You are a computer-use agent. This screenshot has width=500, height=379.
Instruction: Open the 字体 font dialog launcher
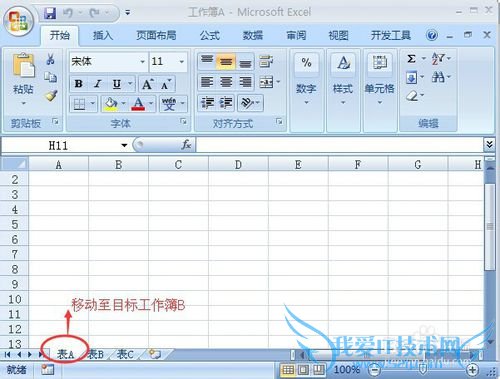point(183,122)
